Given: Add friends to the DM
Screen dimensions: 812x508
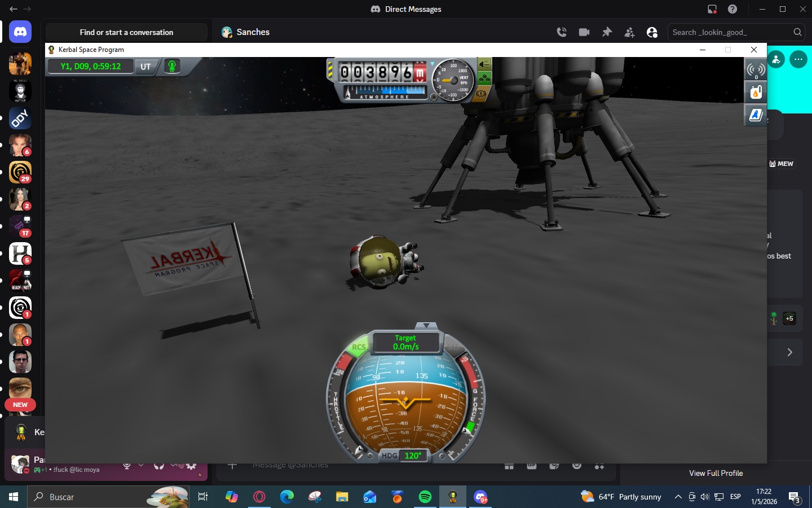Looking at the screenshot, I should tap(629, 32).
